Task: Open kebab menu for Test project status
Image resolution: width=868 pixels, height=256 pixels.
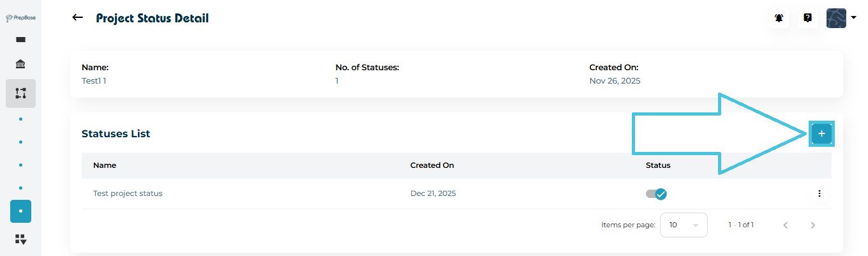Action: coord(819,193)
